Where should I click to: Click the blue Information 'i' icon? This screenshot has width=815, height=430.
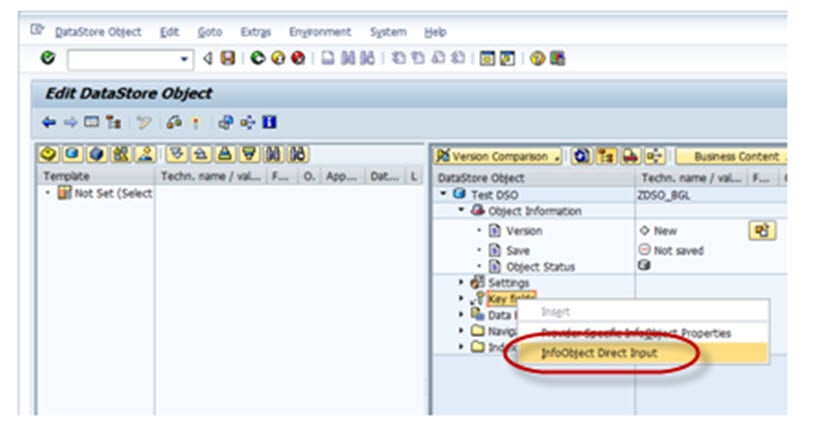[269, 123]
